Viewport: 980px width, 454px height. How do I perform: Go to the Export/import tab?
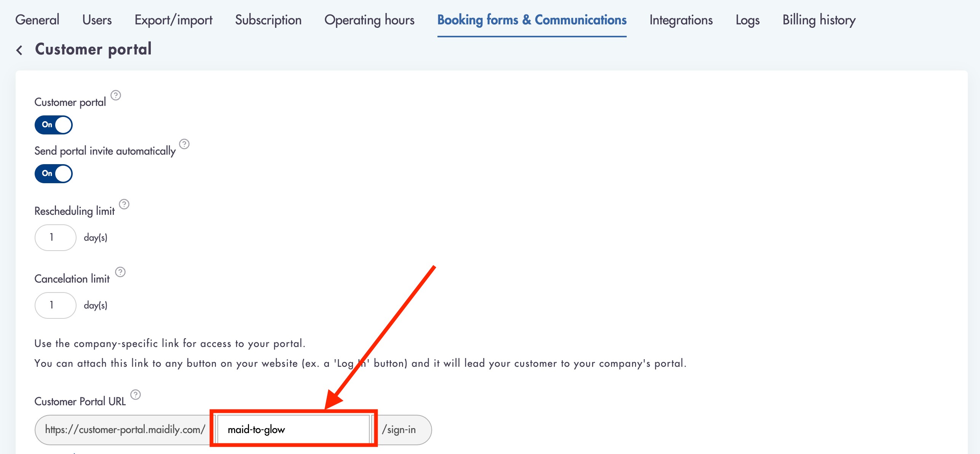(x=174, y=20)
